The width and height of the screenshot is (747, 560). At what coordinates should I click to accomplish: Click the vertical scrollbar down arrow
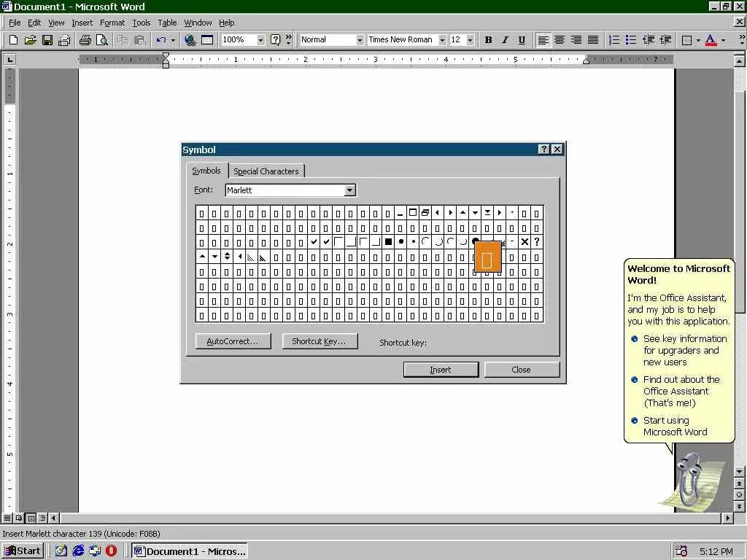739,472
